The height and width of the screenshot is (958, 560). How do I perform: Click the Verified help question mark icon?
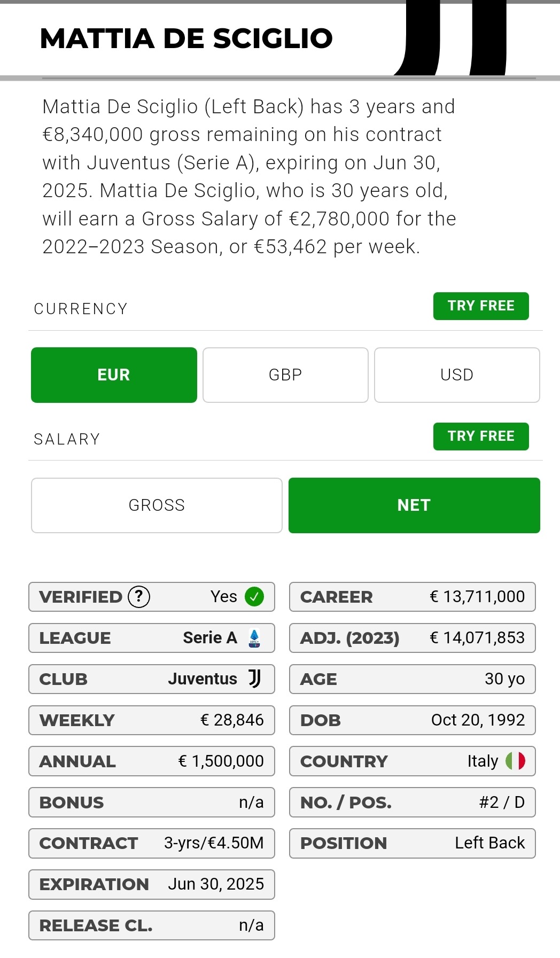click(139, 596)
